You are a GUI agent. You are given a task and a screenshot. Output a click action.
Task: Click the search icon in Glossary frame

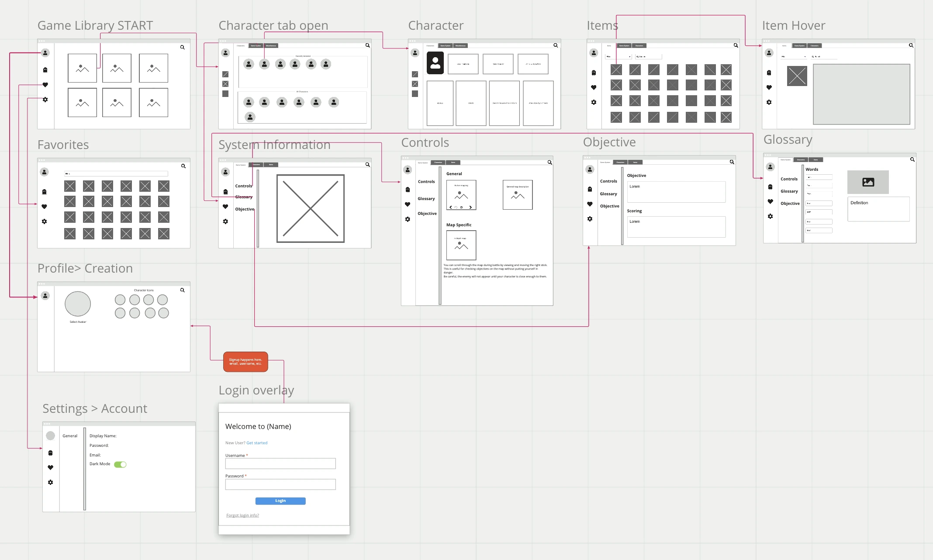point(912,159)
